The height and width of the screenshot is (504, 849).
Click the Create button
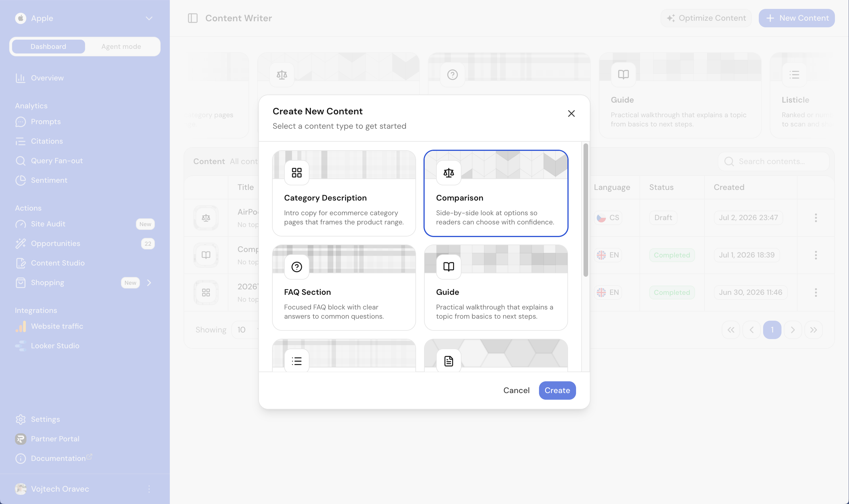point(557,390)
